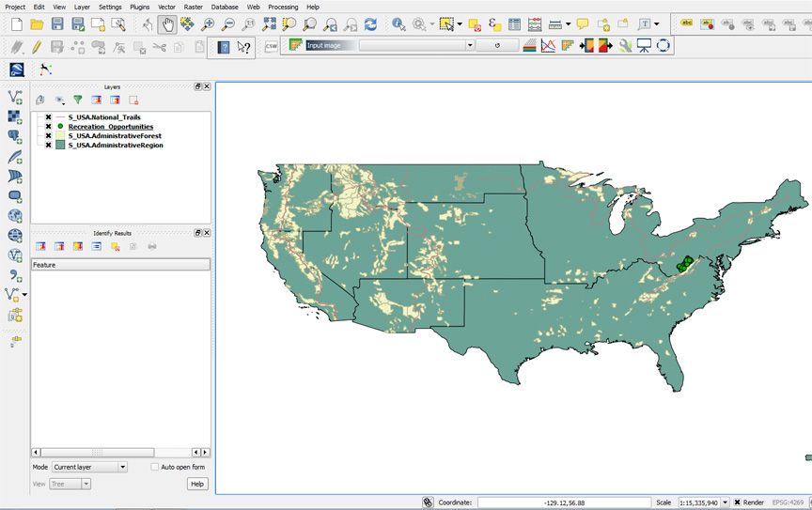
Task: Toggle visibility of S_USA.AdministrativeRegion layer
Action: (48, 145)
